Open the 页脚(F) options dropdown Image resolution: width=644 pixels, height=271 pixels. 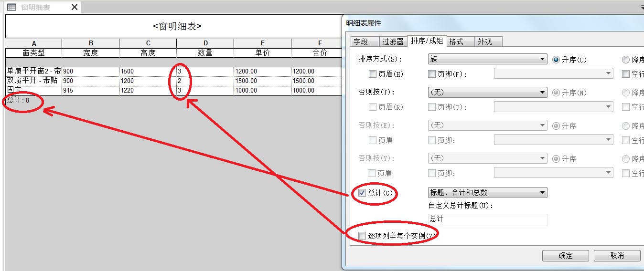pos(553,73)
